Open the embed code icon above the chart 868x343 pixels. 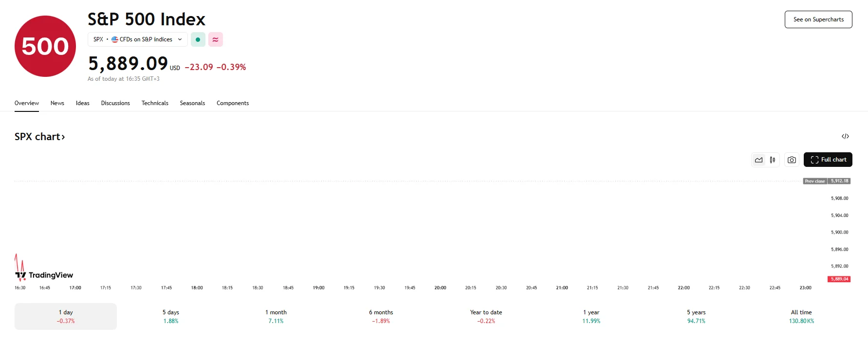pyautogui.click(x=846, y=136)
